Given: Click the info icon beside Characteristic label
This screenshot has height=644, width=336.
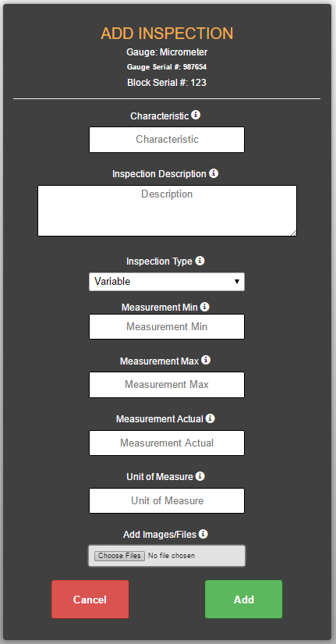Looking at the screenshot, I should 196,115.
